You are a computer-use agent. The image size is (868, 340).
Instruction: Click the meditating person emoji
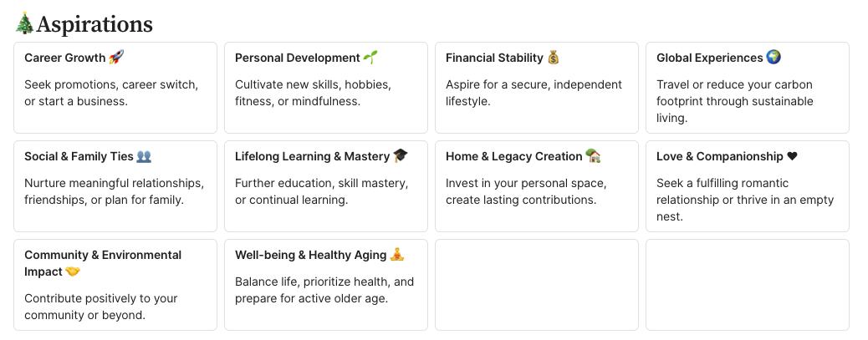point(397,255)
